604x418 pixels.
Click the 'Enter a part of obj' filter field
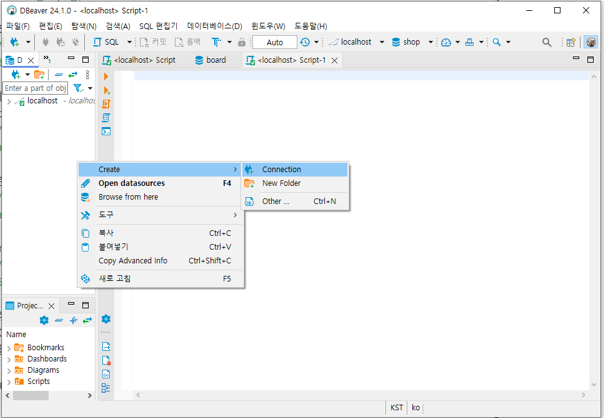[35, 88]
